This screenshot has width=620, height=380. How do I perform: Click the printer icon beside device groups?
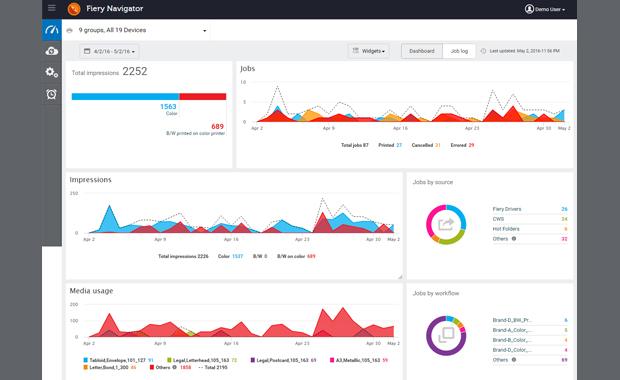point(70,30)
